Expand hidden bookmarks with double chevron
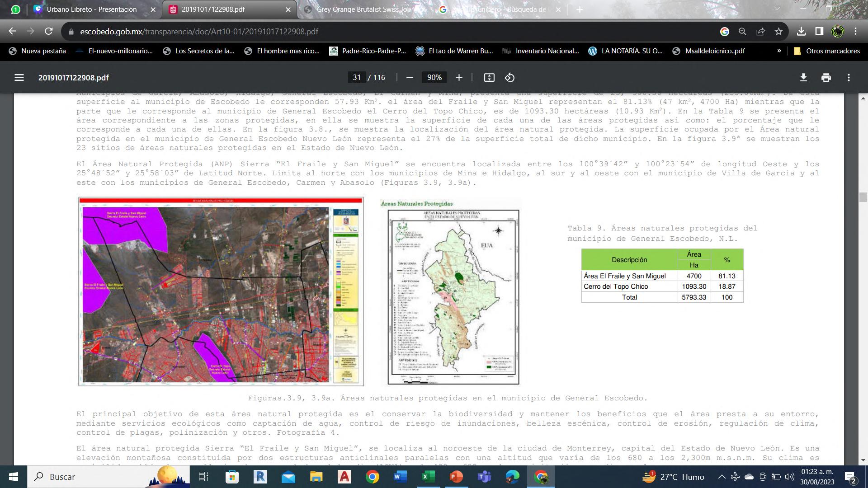The width and height of the screenshot is (868, 488). pos(779,51)
